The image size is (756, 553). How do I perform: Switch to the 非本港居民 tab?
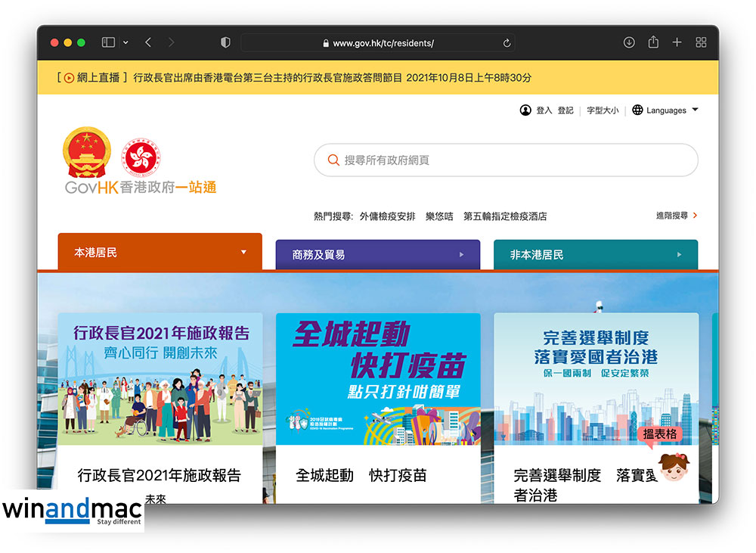coord(595,255)
